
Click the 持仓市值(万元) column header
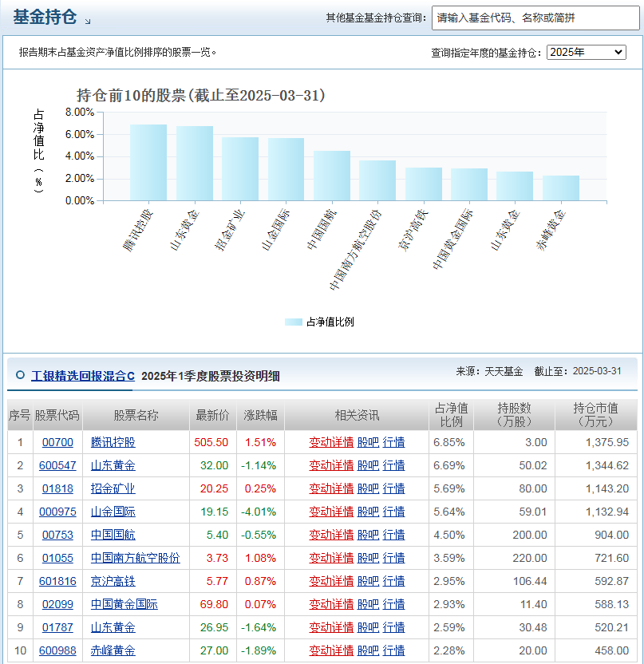(596, 415)
